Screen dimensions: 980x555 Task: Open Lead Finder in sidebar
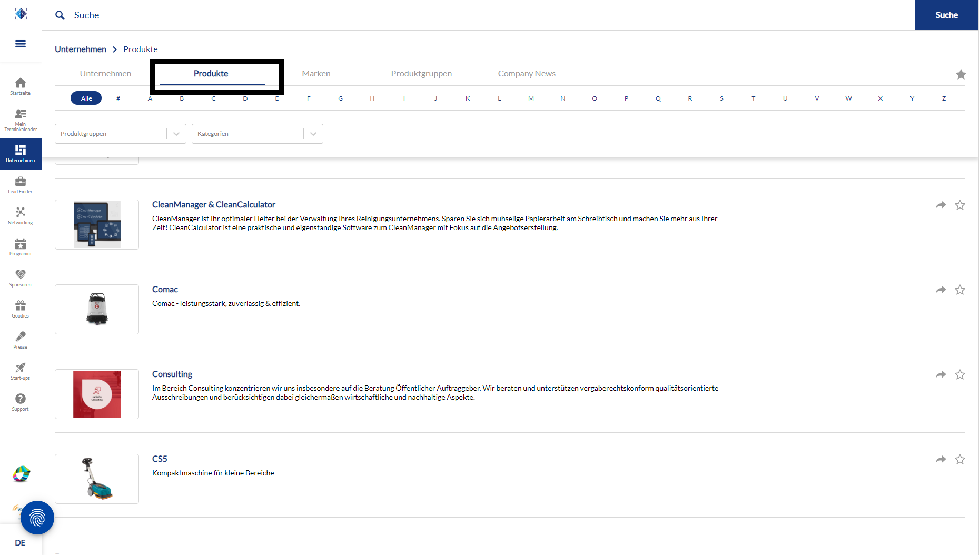tap(21, 185)
